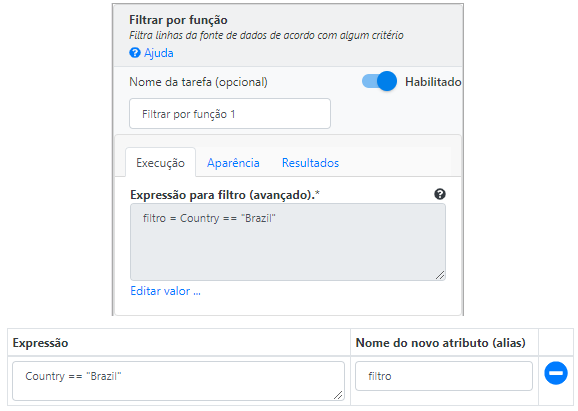Click the filter expression text area
Viewport: 578px width, 411px height.
[288, 242]
